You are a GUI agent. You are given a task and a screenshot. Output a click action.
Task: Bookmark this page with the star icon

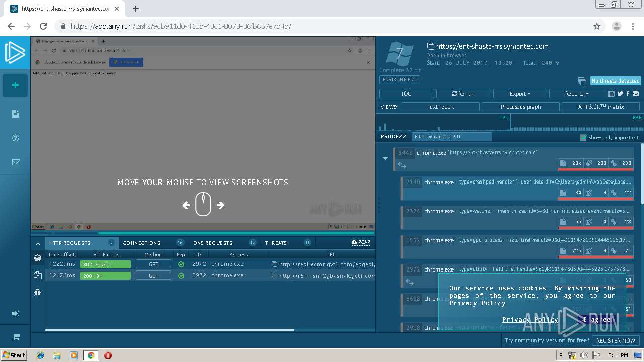[x=597, y=26]
